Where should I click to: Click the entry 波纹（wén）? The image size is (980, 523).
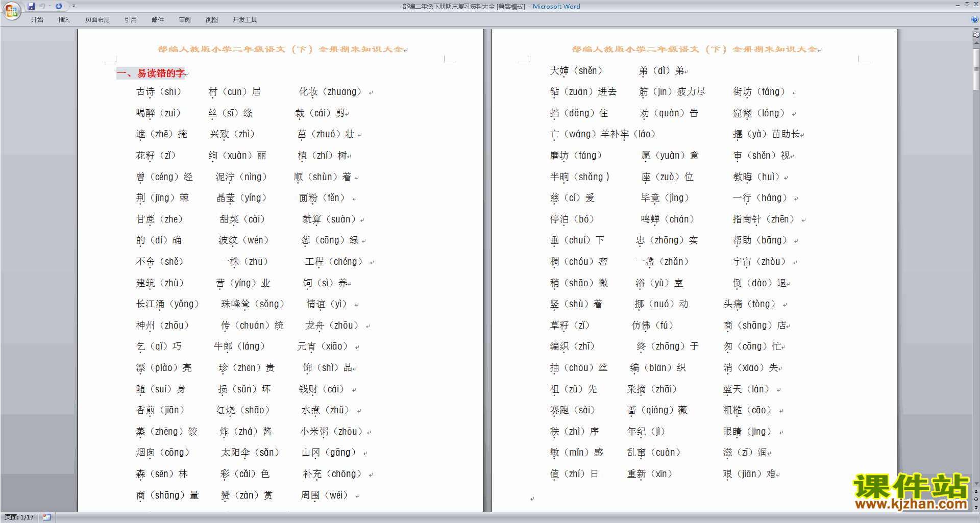point(244,240)
